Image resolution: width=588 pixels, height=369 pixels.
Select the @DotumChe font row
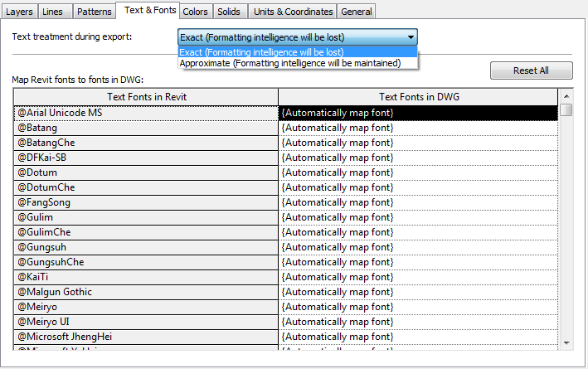point(146,187)
